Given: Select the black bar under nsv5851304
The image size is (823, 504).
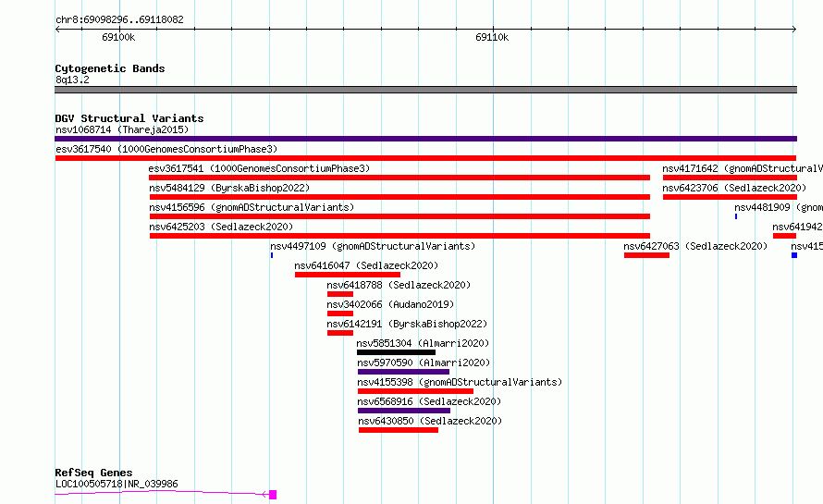Looking at the screenshot, I should [x=397, y=352].
